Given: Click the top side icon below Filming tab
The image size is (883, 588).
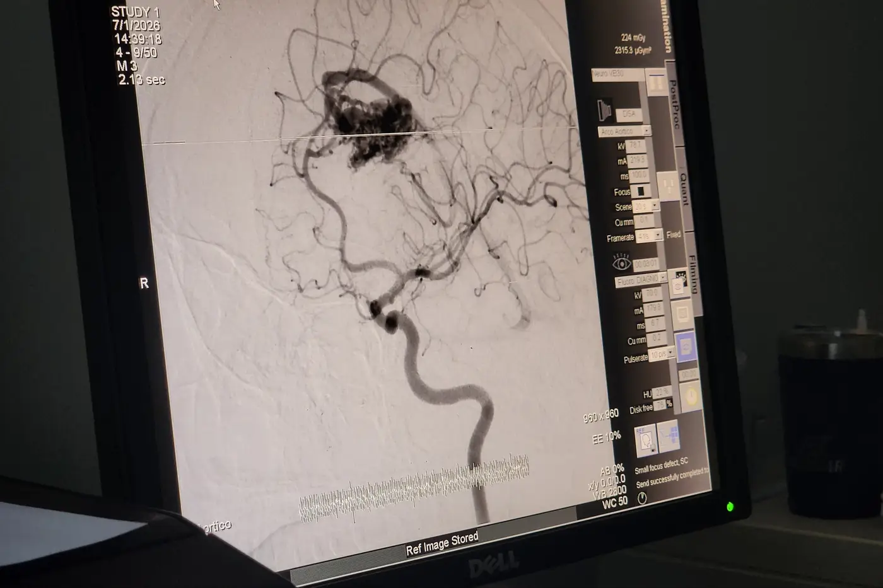Looking at the screenshot, I should click(679, 282).
